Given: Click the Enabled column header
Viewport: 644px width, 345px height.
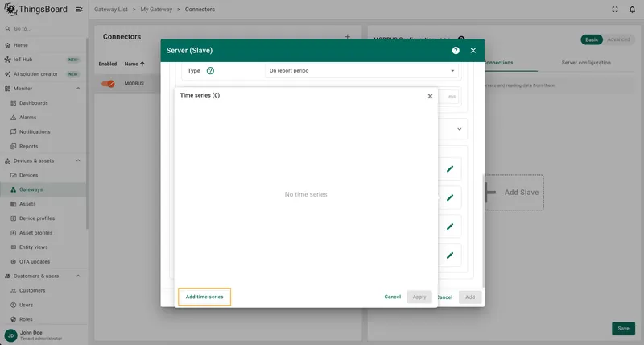Looking at the screenshot, I should tap(108, 64).
